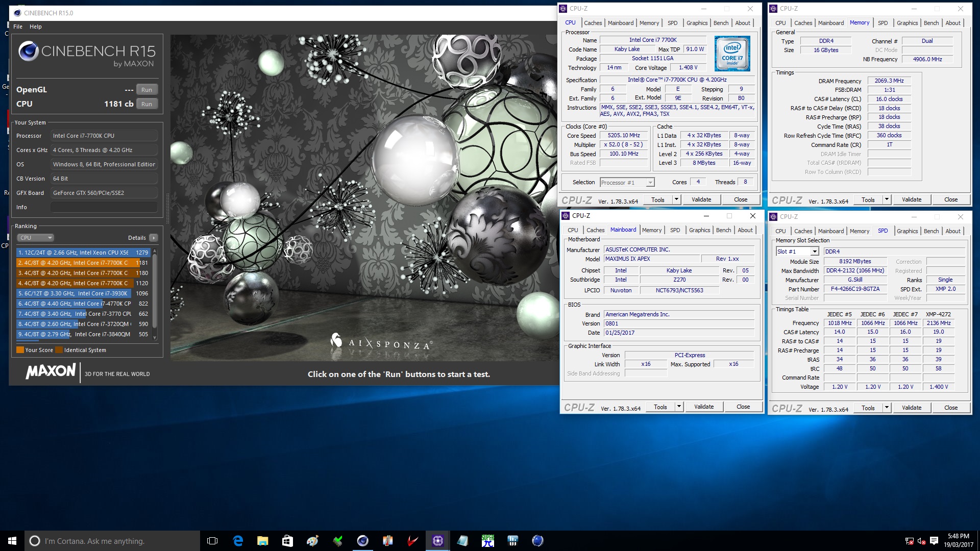Click the Cinebench title bar icon
The width and height of the screenshot is (980, 551).
coord(17,13)
